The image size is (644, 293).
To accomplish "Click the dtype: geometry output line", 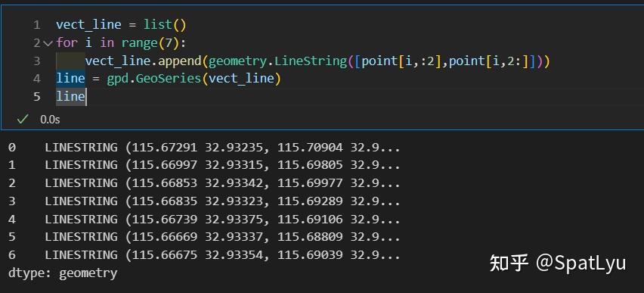I will point(63,273).
